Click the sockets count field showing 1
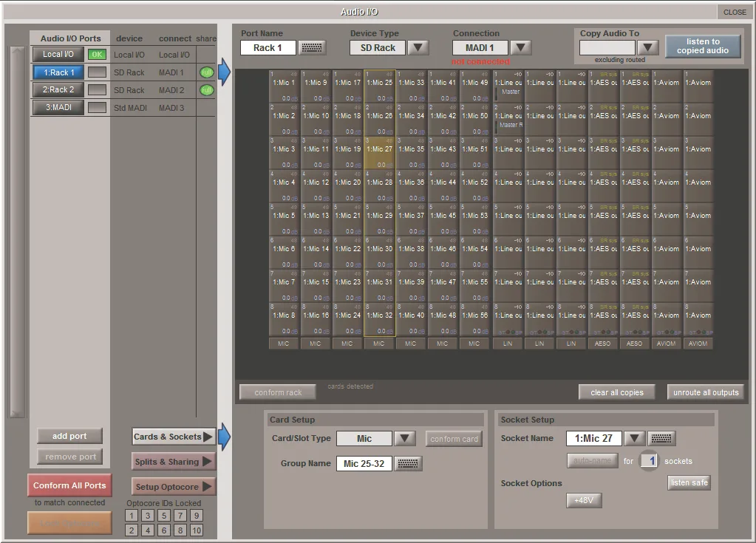 pyautogui.click(x=649, y=461)
